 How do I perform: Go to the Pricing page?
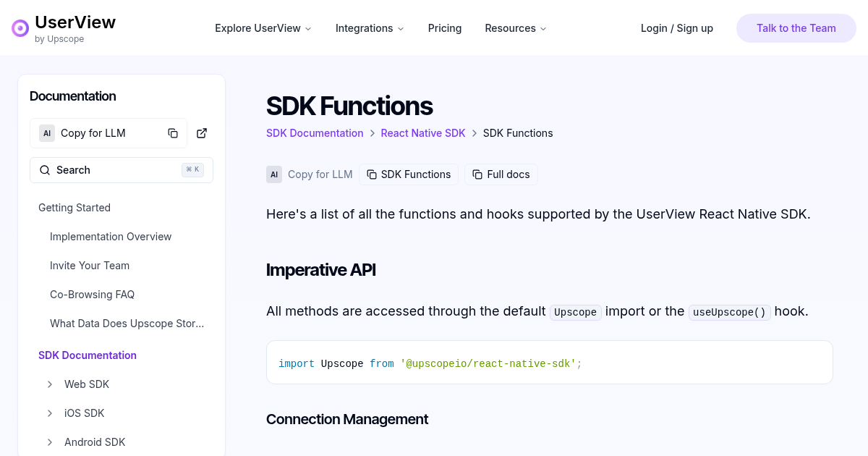(445, 28)
